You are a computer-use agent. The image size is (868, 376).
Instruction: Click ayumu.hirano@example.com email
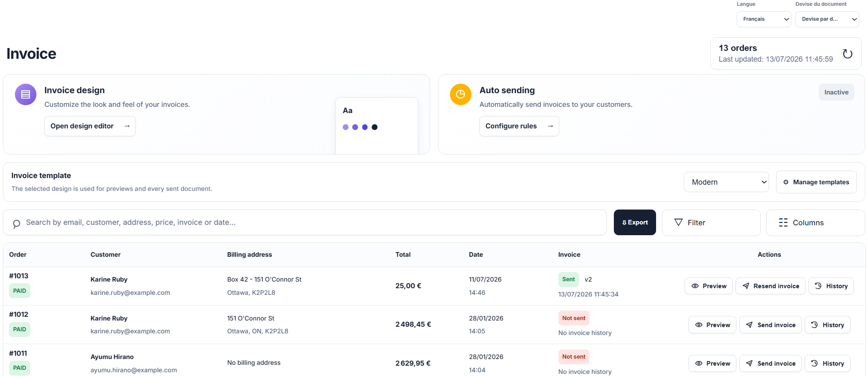[134, 370]
